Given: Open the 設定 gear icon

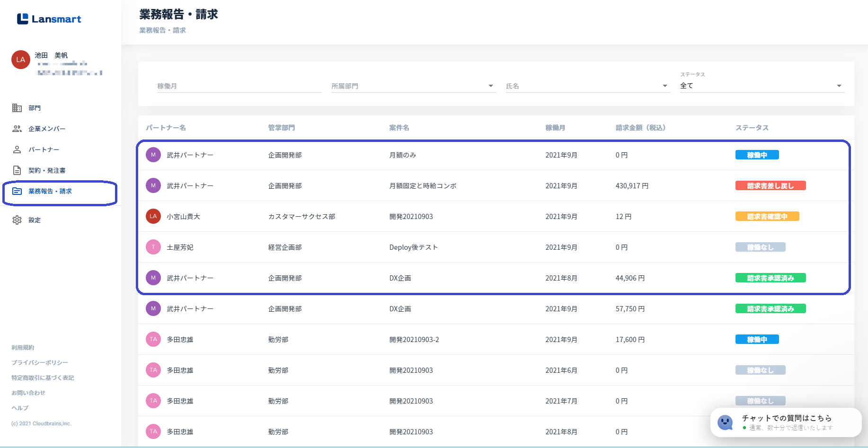Looking at the screenshot, I should click(x=17, y=220).
